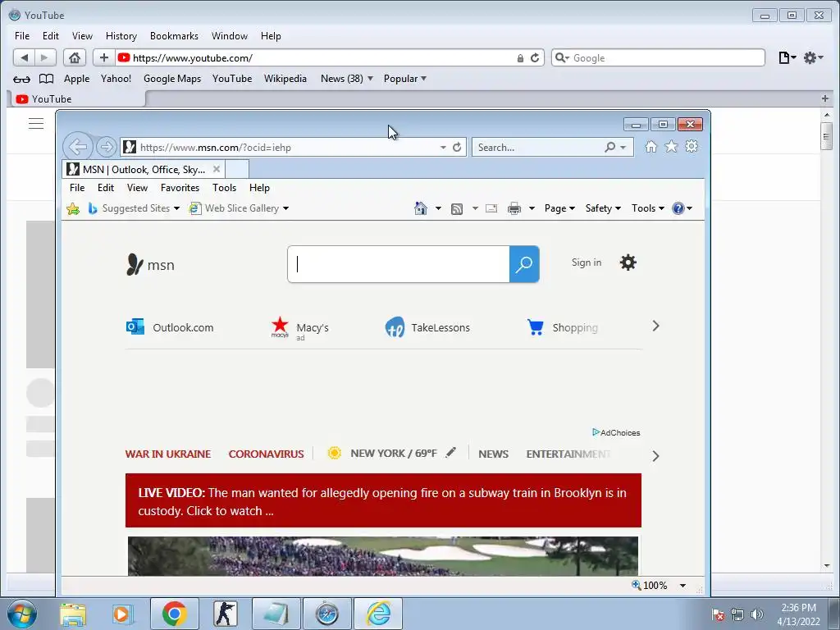Show more MSN shortcut sites arrow

click(x=655, y=326)
